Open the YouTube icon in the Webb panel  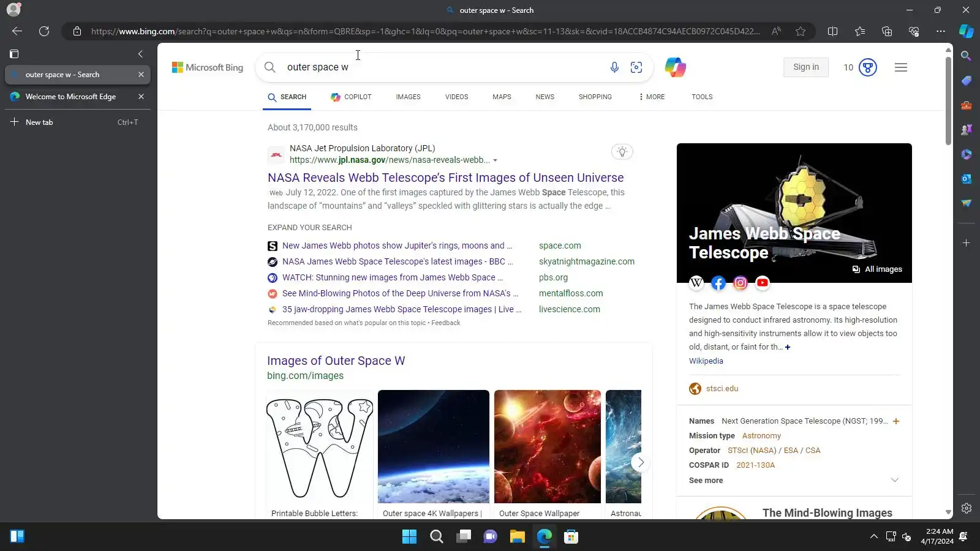point(763,283)
